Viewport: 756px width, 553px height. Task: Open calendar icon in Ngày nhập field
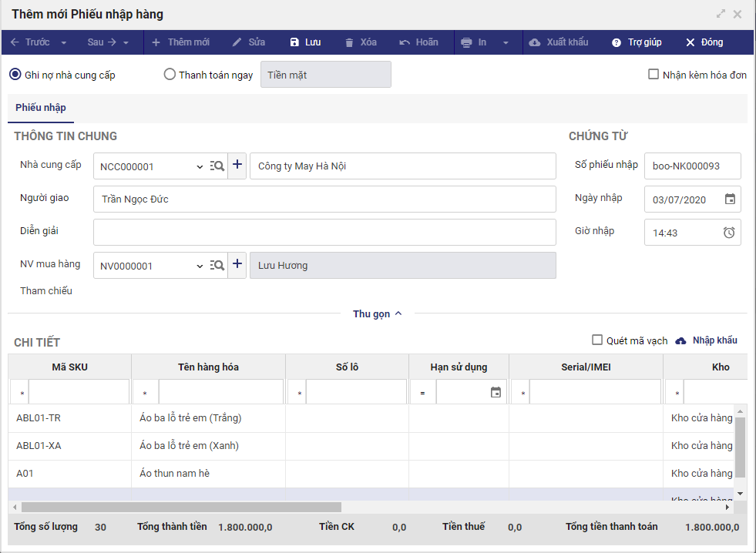coord(730,199)
